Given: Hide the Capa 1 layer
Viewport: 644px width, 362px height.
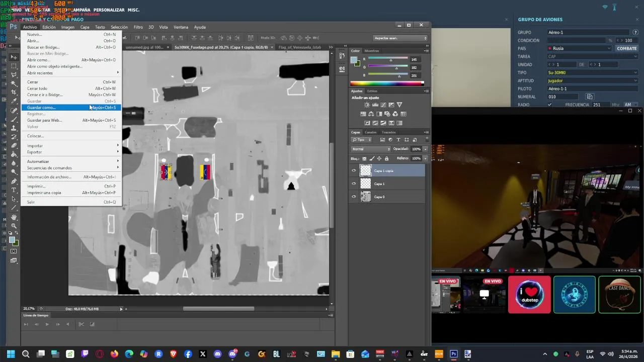Looking at the screenshot, I should pos(354,184).
